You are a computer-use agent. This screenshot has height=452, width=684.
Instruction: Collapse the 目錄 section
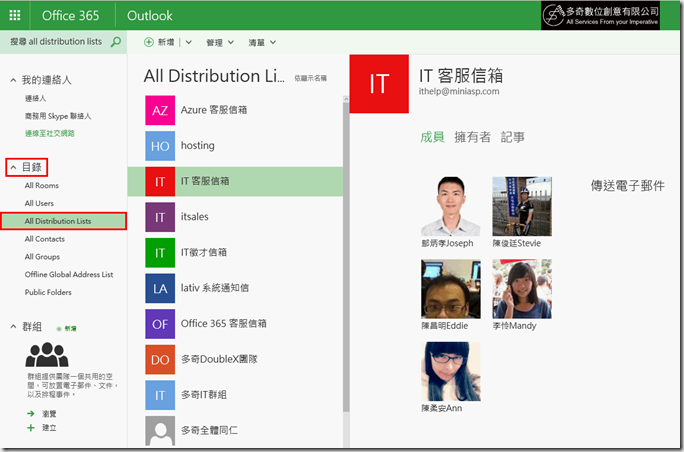point(13,168)
